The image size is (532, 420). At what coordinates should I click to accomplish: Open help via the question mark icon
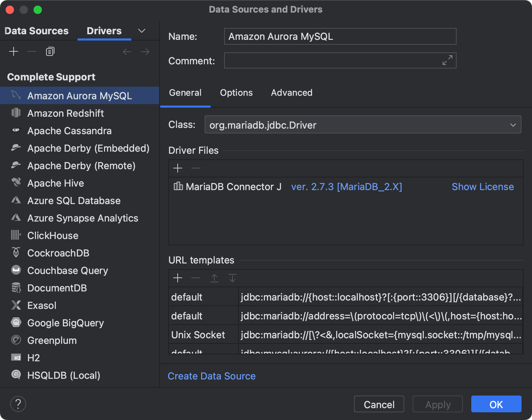[x=18, y=404]
